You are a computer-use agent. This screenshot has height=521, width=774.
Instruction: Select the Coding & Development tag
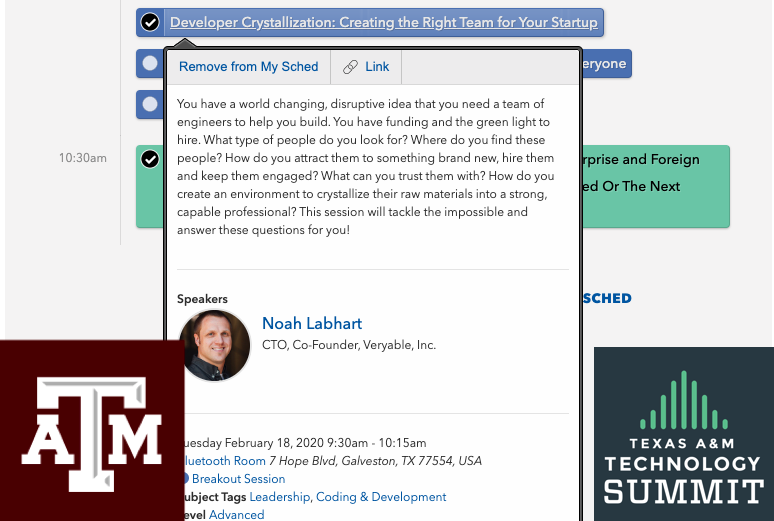coord(381,497)
